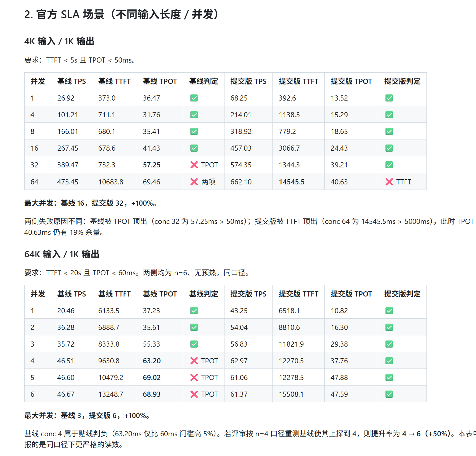Click the bold value 57.25 in the 4K table

pyautogui.click(x=152, y=165)
